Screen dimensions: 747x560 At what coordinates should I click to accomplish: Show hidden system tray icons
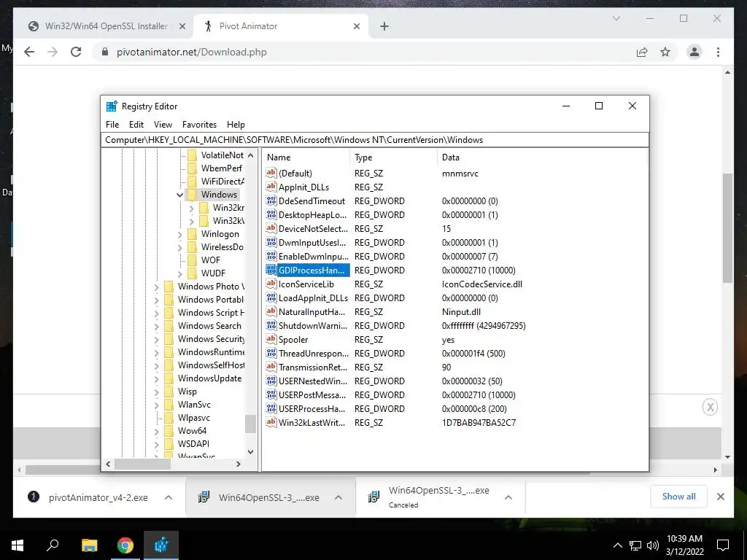(x=617, y=545)
